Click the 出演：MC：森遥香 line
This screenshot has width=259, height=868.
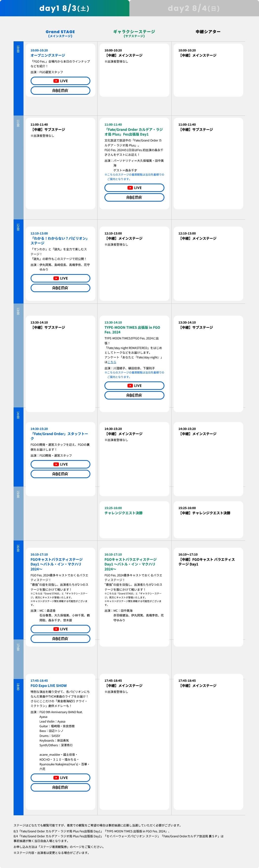(43, 610)
